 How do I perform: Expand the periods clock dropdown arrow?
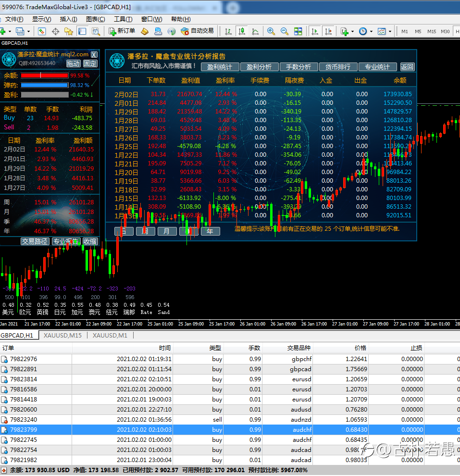click(371, 31)
